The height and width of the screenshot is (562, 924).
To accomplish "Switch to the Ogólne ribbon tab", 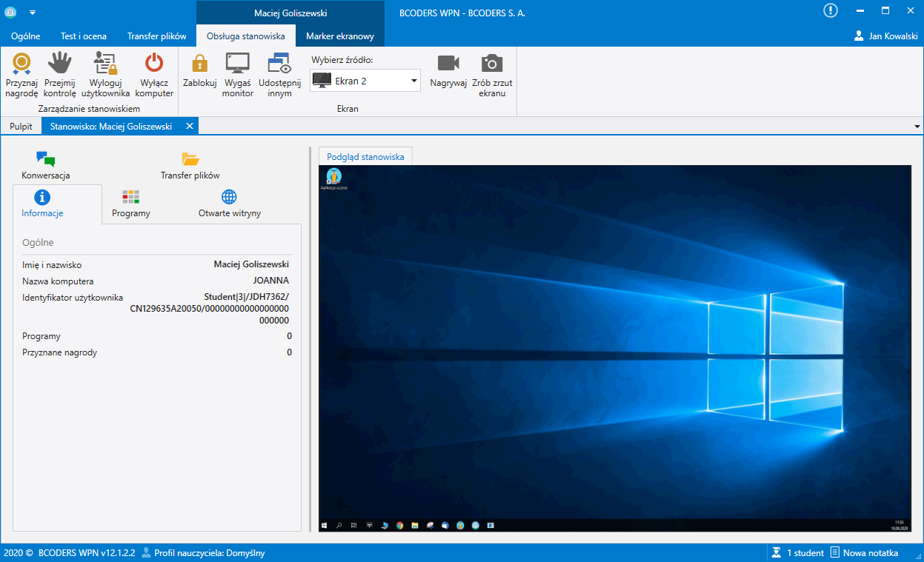I will point(26,36).
